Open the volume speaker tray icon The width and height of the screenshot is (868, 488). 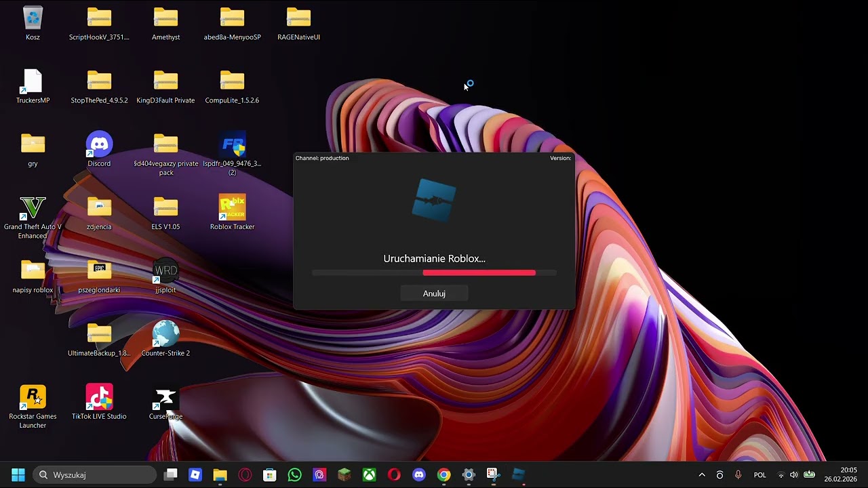coord(794,475)
